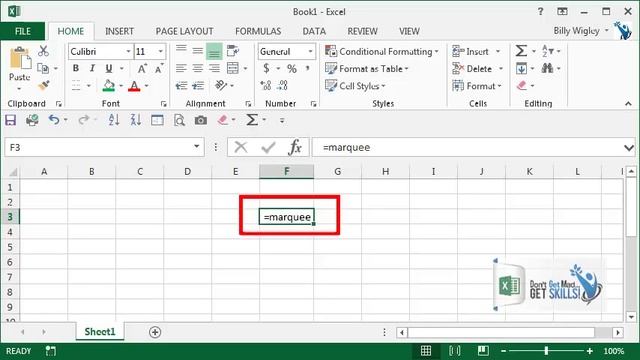The width and height of the screenshot is (640, 360).
Task: Increase font size with large A icon
Action: coord(142,69)
